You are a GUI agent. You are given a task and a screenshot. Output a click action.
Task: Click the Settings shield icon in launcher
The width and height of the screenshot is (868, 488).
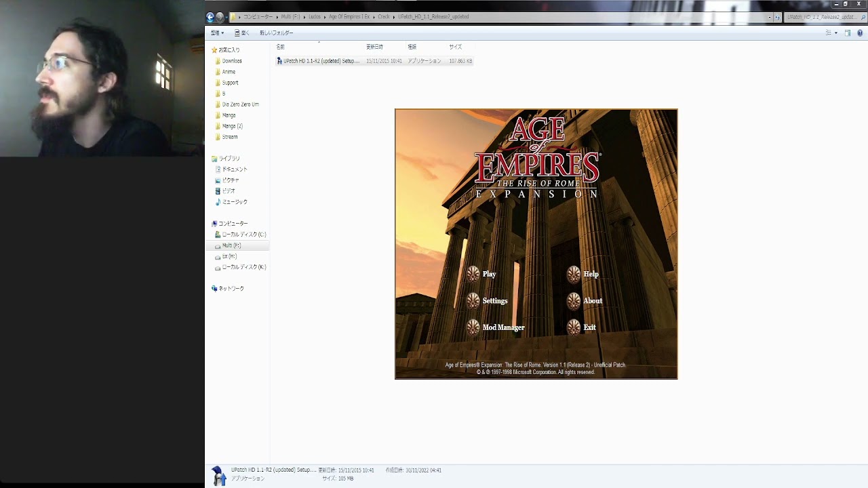click(x=473, y=301)
